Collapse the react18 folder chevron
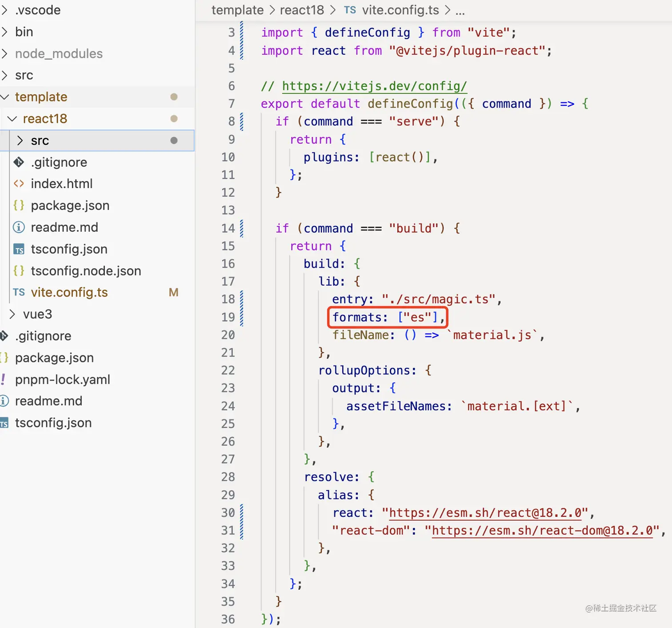672x628 pixels. (x=12, y=118)
